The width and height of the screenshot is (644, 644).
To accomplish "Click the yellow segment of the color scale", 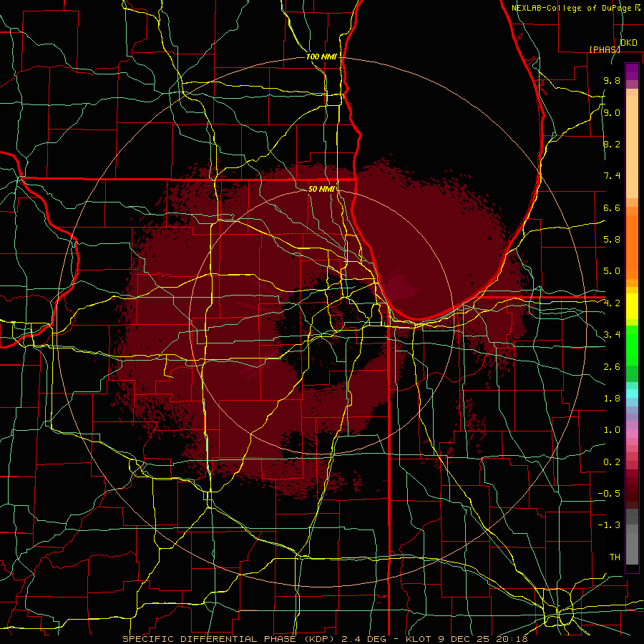I will (632, 306).
